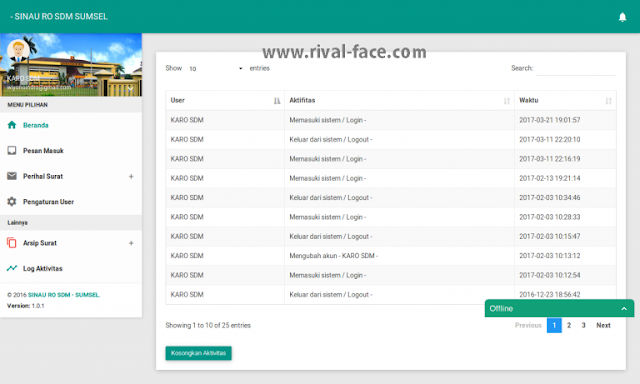Click the Pengaturan User gear icon
Image resolution: width=640 pixels, height=384 pixels.
12,202
